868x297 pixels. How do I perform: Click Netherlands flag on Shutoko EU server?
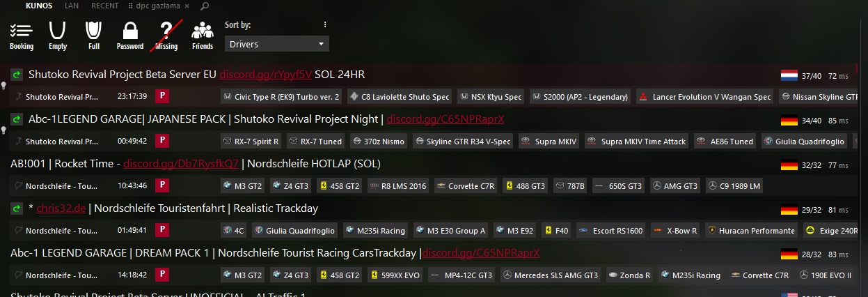click(x=789, y=75)
